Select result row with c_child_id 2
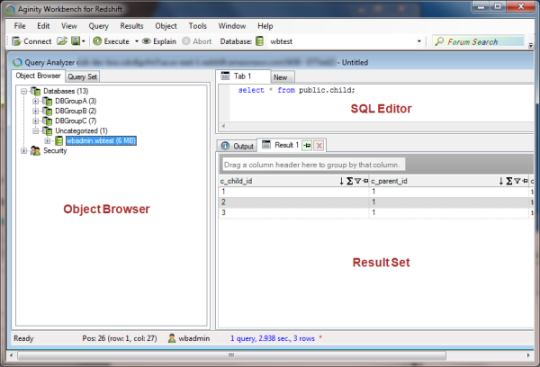Viewport: 540px width, 367px height. tap(376, 202)
